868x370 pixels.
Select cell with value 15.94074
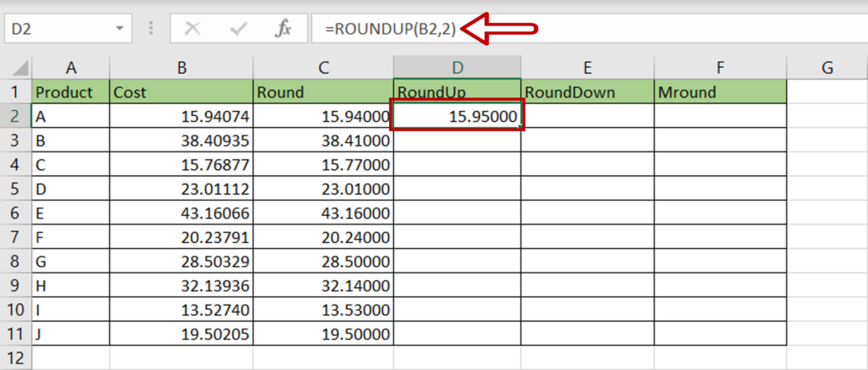tap(181, 116)
